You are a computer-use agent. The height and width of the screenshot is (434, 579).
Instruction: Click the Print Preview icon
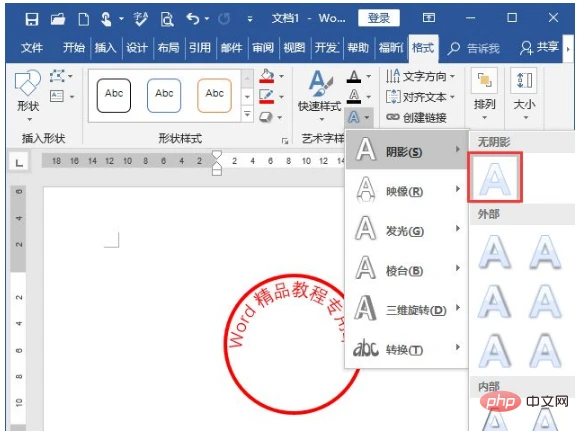point(167,18)
